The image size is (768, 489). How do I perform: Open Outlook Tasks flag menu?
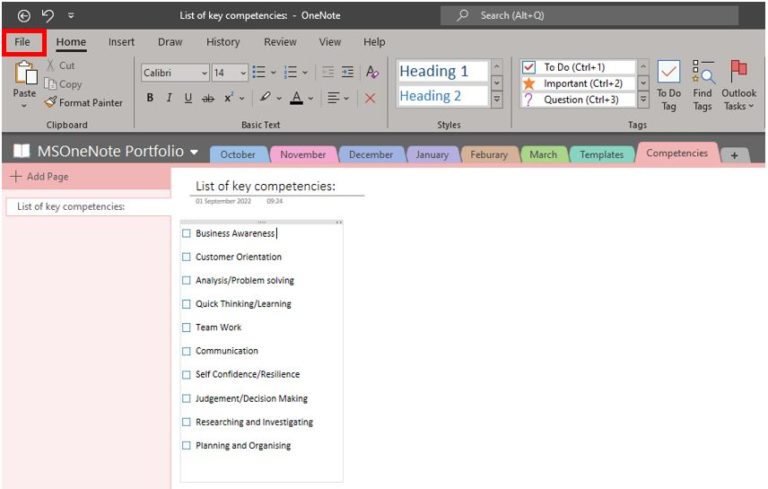(738, 86)
